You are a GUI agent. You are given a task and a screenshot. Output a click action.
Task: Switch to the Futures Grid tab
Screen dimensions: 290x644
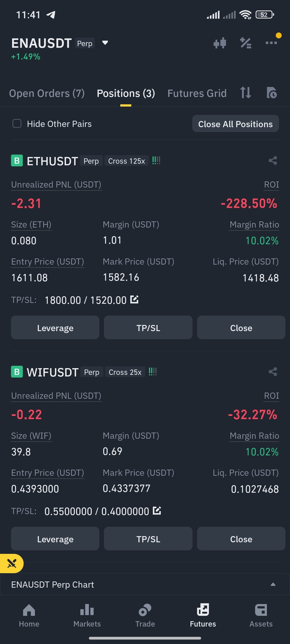click(x=197, y=93)
